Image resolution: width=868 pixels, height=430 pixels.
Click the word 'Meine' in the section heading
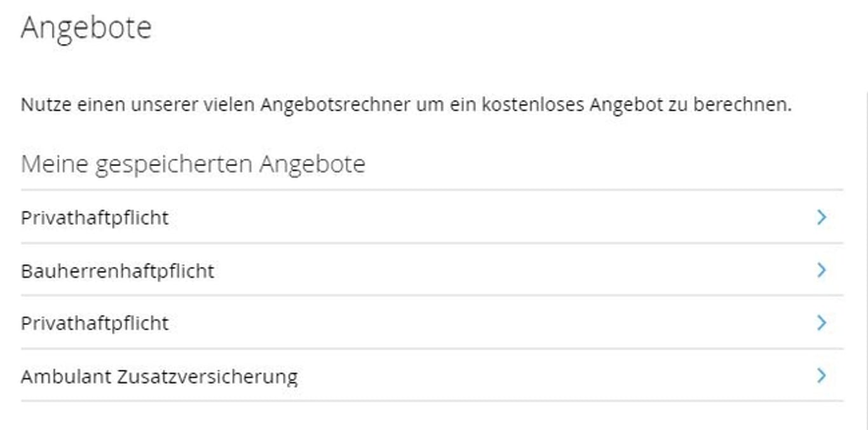coord(53,164)
